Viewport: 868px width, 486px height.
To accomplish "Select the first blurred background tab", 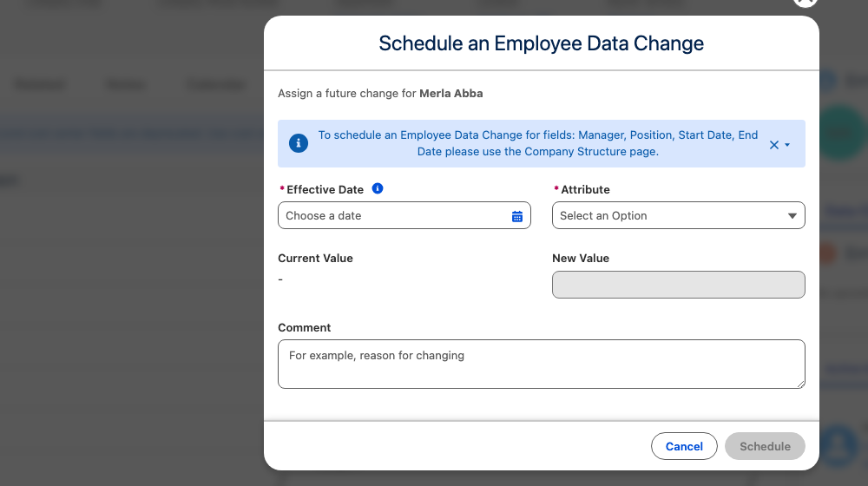I will [x=39, y=85].
